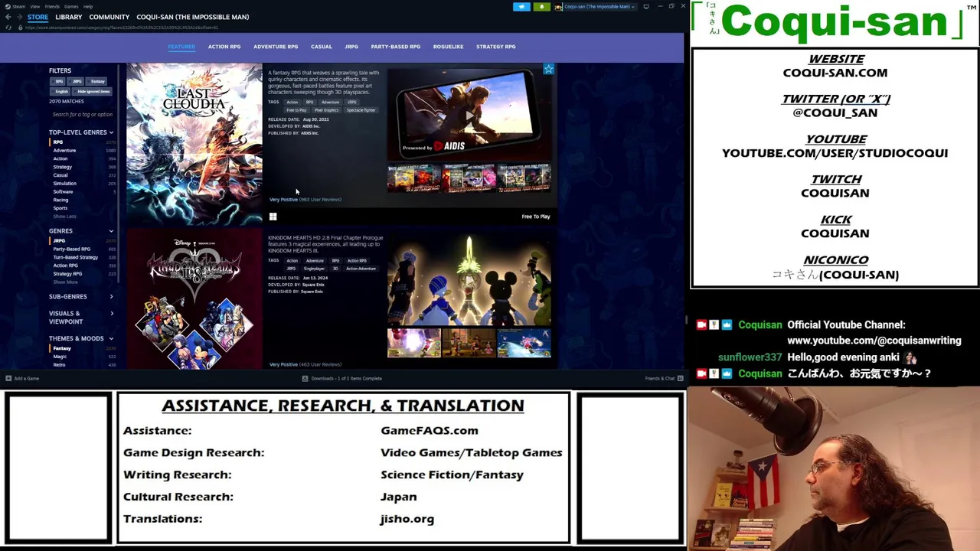
Task: Open the Coqui-san account dropdown
Action: tap(599, 7)
